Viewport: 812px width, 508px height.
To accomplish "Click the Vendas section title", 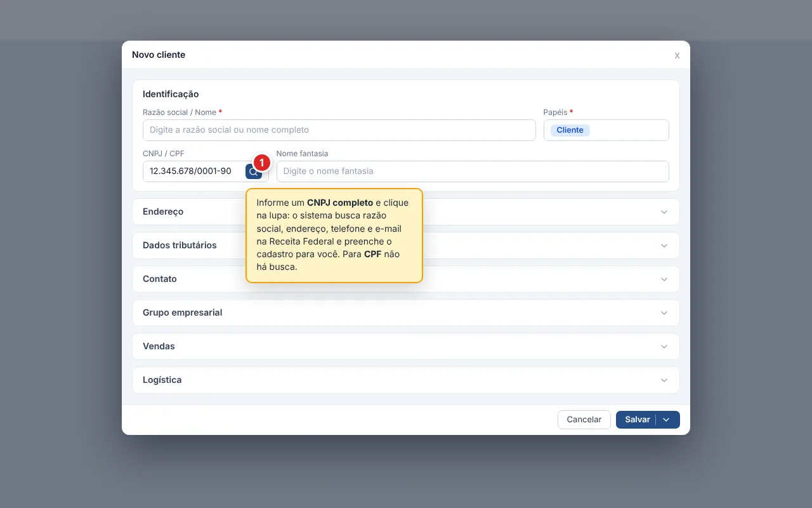I will click(159, 346).
